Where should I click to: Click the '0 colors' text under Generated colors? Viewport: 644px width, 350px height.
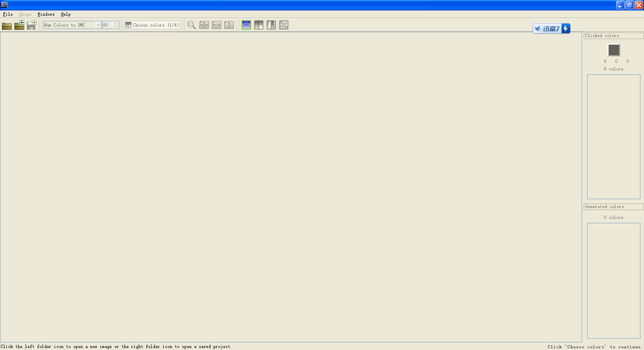coord(613,218)
